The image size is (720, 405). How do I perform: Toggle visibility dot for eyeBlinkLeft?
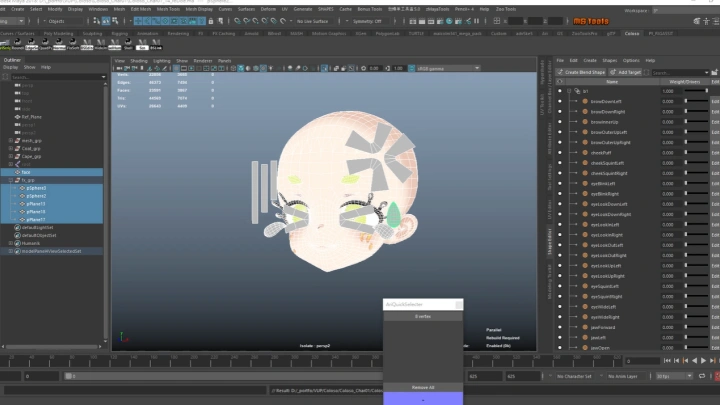tap(560, 184)
